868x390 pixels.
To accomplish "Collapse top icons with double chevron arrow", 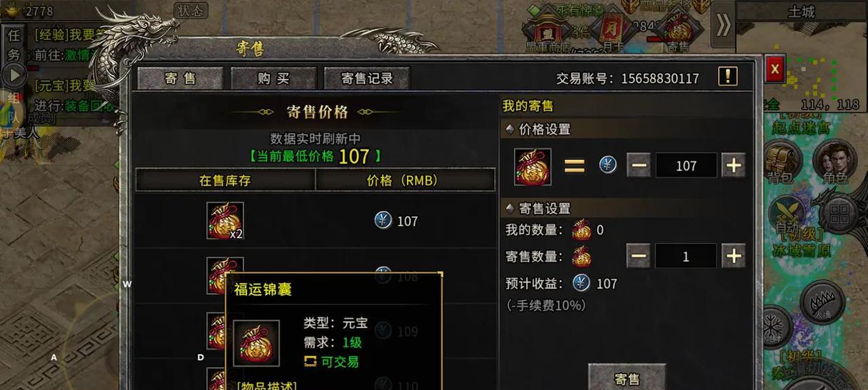I will coord(723,26).
